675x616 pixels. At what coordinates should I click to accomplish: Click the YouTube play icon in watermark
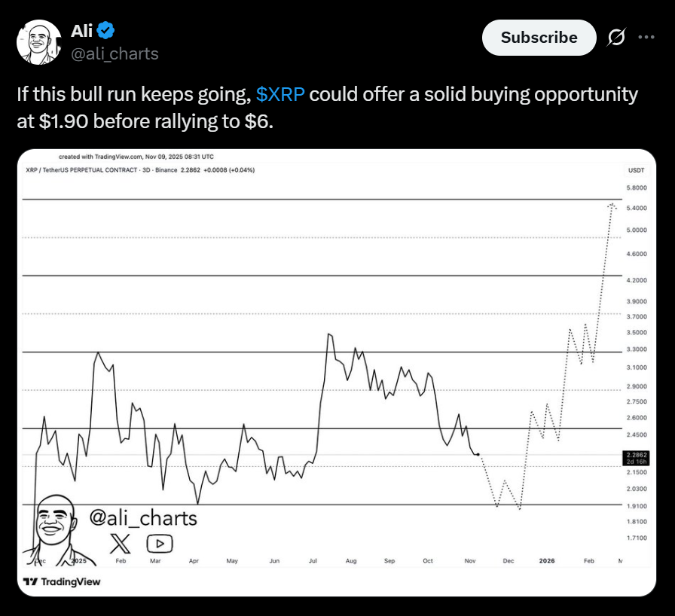click(x=160, y=543)
